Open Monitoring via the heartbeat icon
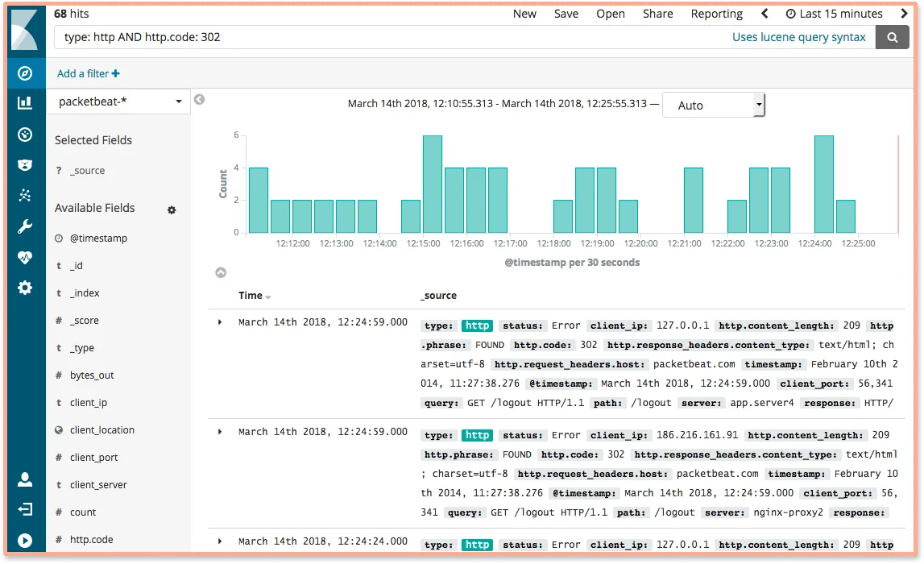The width and height of the screenshot is (924, 564). (x=25, y=256)
